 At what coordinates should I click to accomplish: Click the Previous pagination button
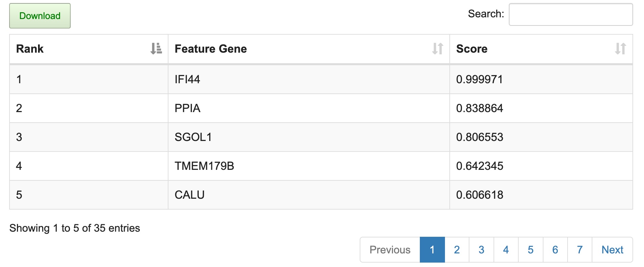(390, 250)
